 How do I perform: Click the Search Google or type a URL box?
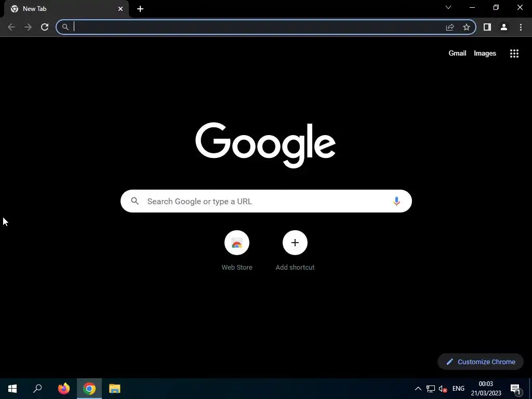[266, 201]
